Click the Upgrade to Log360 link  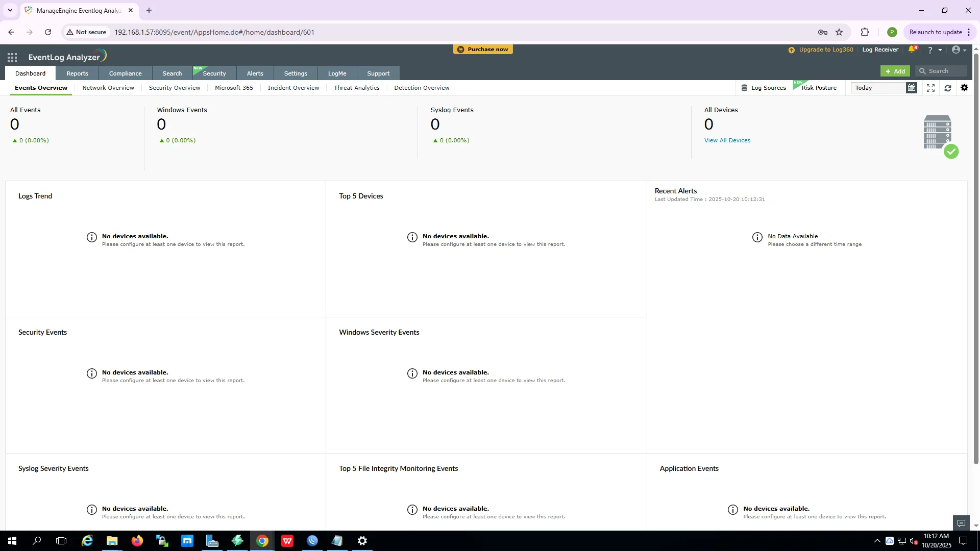tap(826, 50)
